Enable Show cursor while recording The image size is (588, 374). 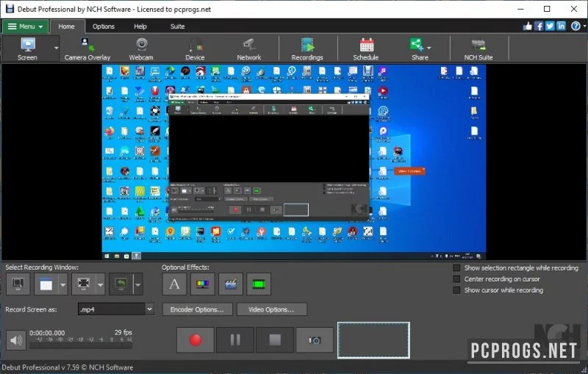456,290
